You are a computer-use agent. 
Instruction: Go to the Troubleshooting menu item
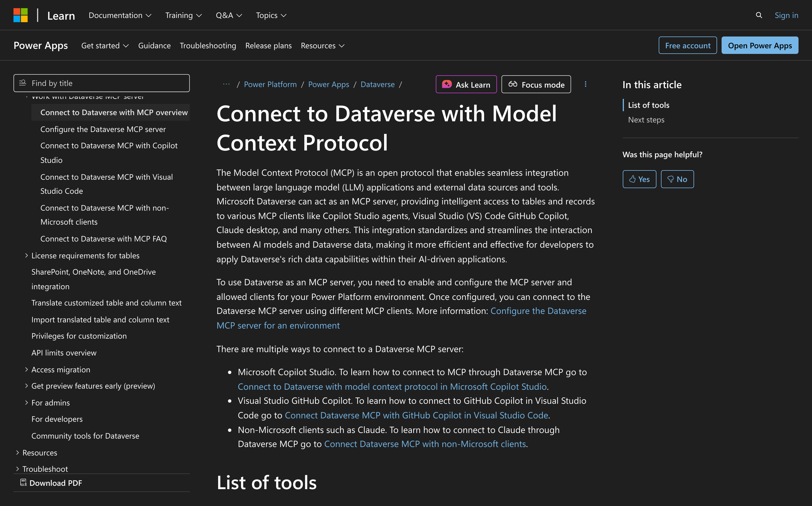208,45
